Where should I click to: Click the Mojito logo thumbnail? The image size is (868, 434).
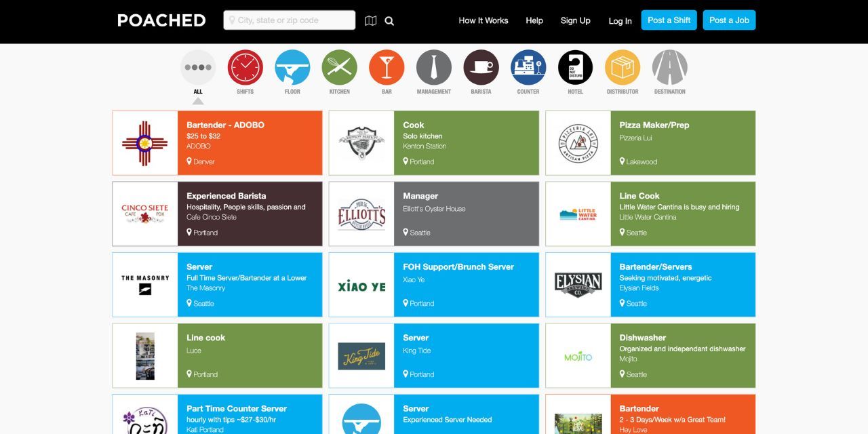pyautogui.click(x=578, y=355)
